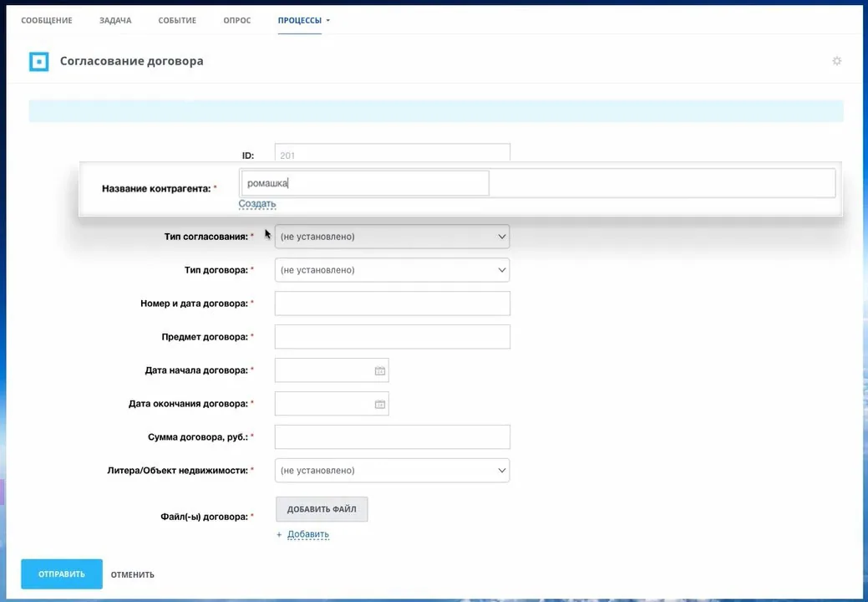
Task: Click the Дата окончания договора date field
Action: [x=332, y=404]
